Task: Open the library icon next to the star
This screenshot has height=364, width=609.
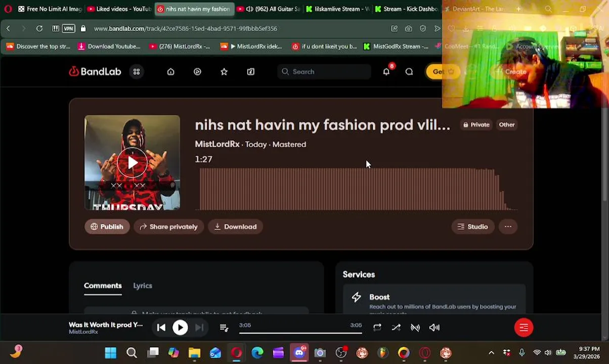Action: 251,72
